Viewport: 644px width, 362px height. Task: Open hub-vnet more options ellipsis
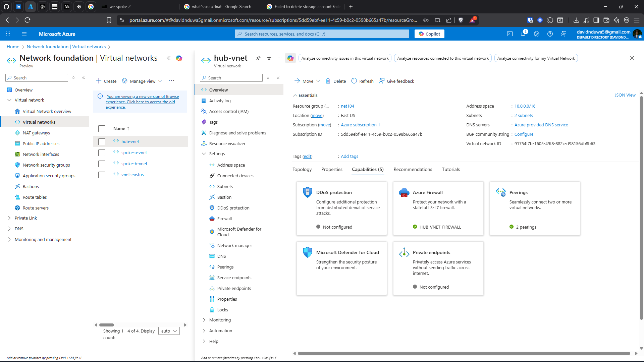tap(279, 58)
